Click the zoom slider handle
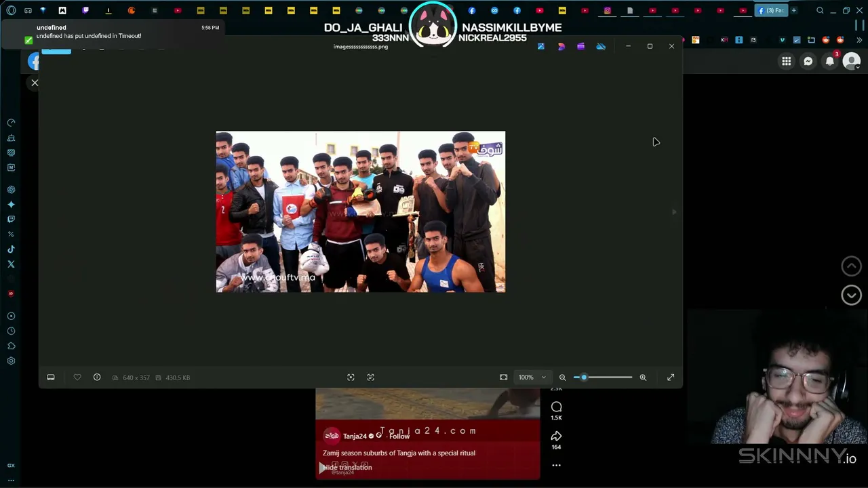The height and width of the screenshot is (488, 868). 584,378
